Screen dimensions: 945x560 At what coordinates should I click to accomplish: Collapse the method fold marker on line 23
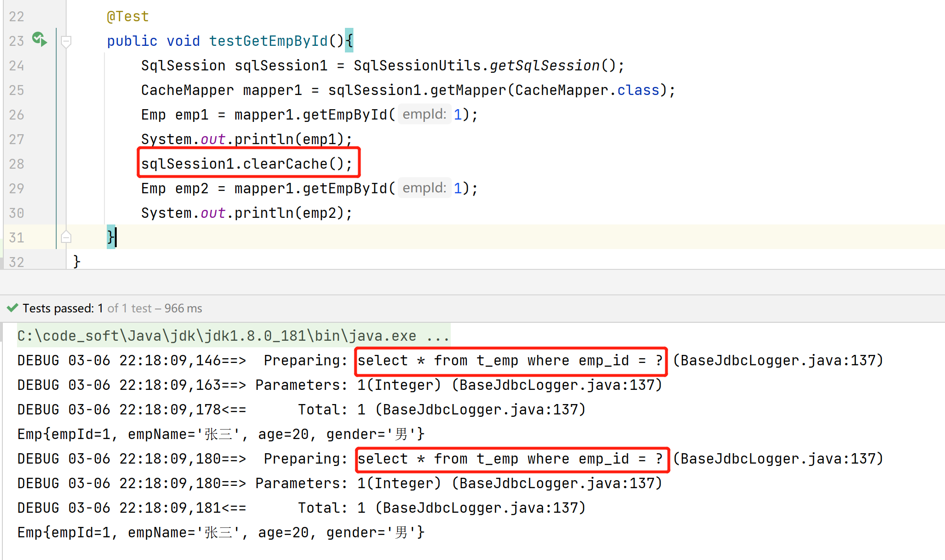coord(66,42)
